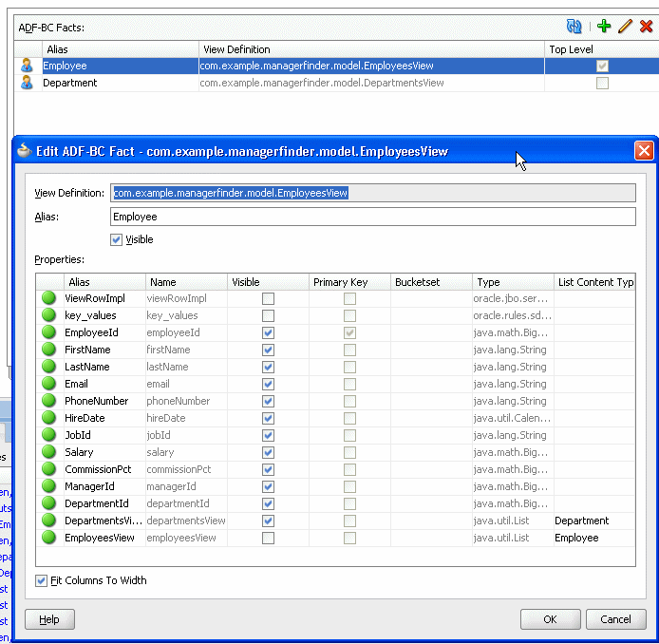Click the green plus add fact icon
Screen dimensions: 659x644
point(604,27)
